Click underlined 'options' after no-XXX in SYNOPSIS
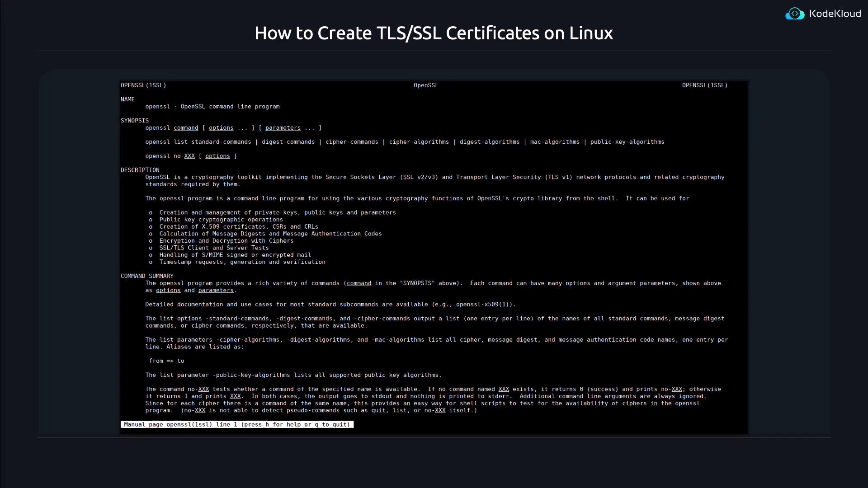Screen dimensions: 868x488 coord(217,156)
